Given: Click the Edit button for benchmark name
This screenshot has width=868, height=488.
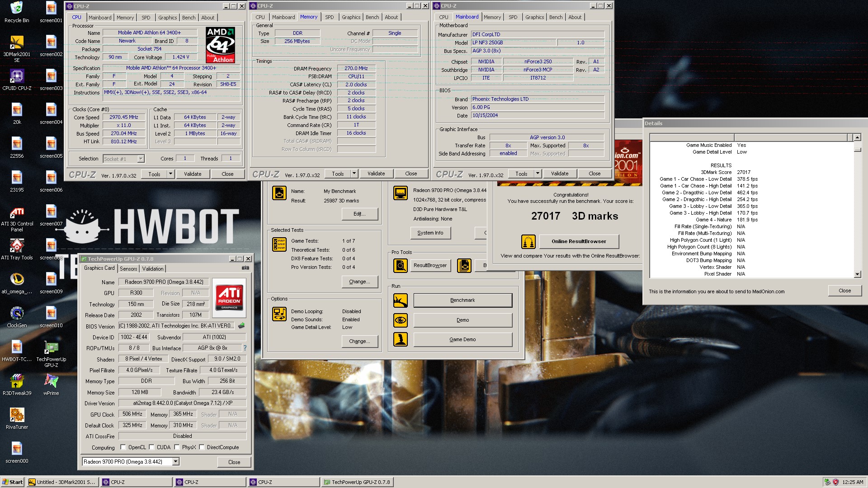Looking at the screenshot, I should pos(359,214).
